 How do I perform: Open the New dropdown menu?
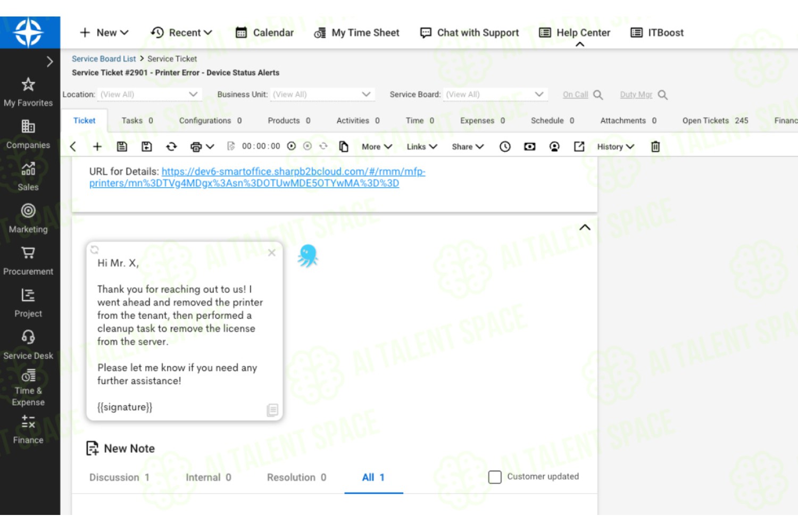(x=104, y=32)
